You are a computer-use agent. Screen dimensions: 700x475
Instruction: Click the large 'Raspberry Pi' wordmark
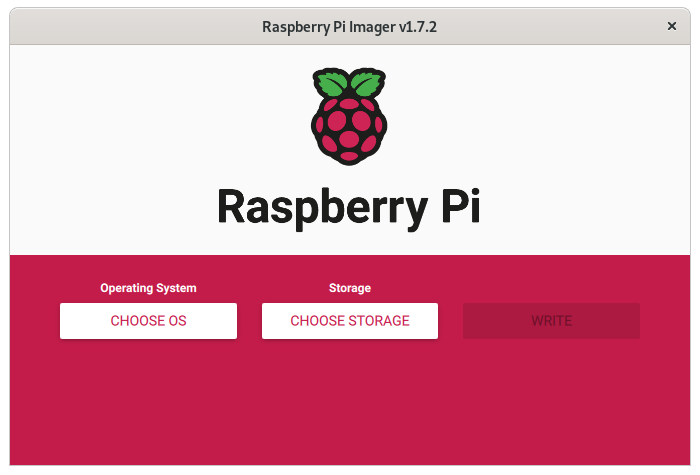[349, 208]
